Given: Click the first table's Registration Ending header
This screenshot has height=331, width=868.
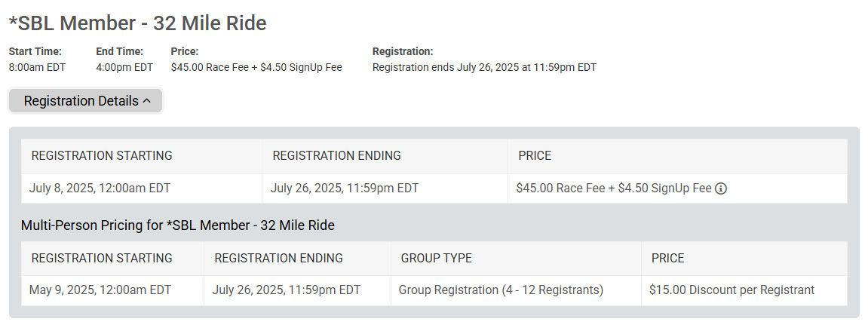Looking at the screenshot, I should (336, 155).
